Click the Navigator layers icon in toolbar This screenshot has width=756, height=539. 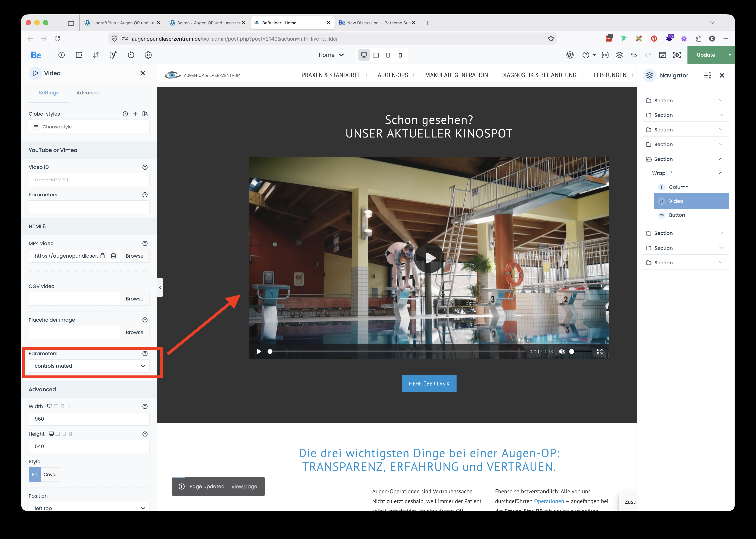tap(619, 55)
